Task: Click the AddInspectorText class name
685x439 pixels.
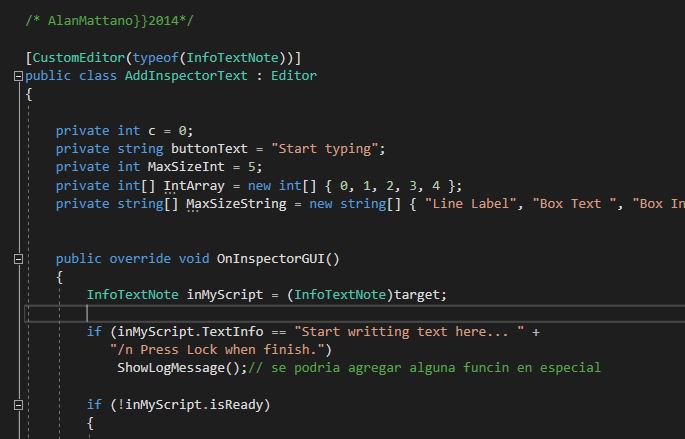Action: 186,76
